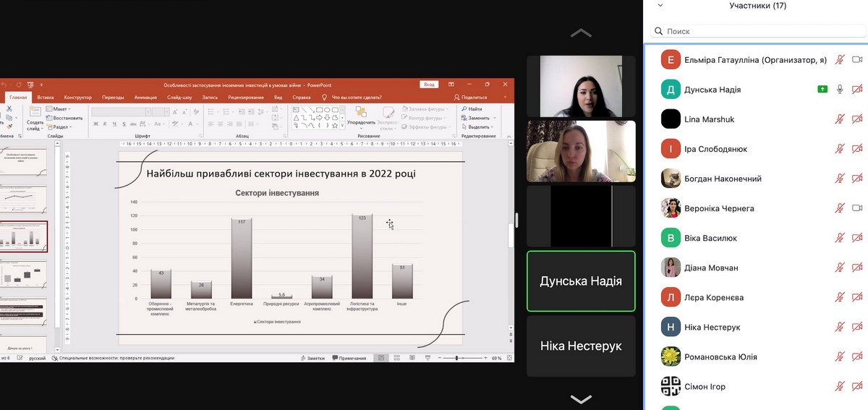This screenshot has height=410, width=868.
Task: Adjust the zoom slider in PowerPoint status bar
Action: [x=456, y=358]
